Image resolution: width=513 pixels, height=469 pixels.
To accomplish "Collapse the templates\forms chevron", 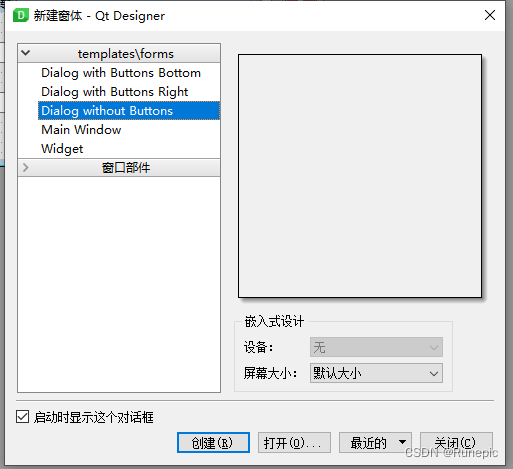I will click(x=26, y=53).
